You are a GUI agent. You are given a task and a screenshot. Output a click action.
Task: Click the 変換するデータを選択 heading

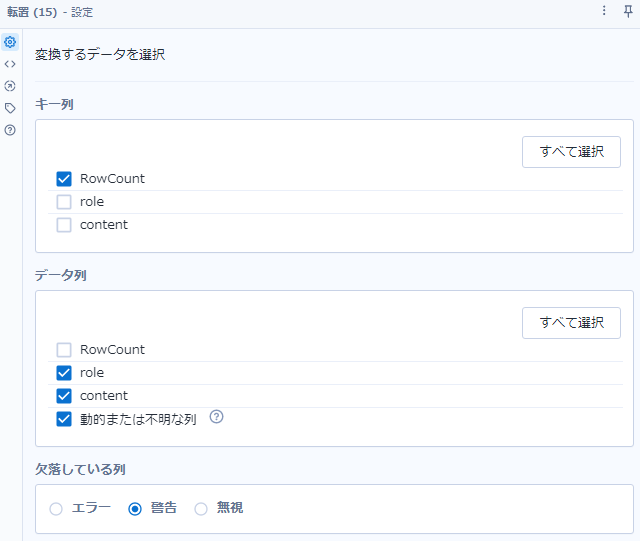pos(100,54)
